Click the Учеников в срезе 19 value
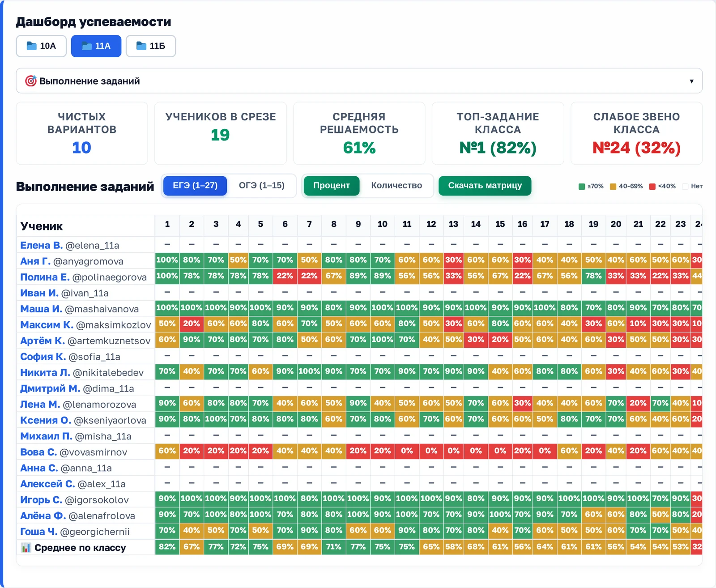 pyautogui.click(x=220, y=135)
